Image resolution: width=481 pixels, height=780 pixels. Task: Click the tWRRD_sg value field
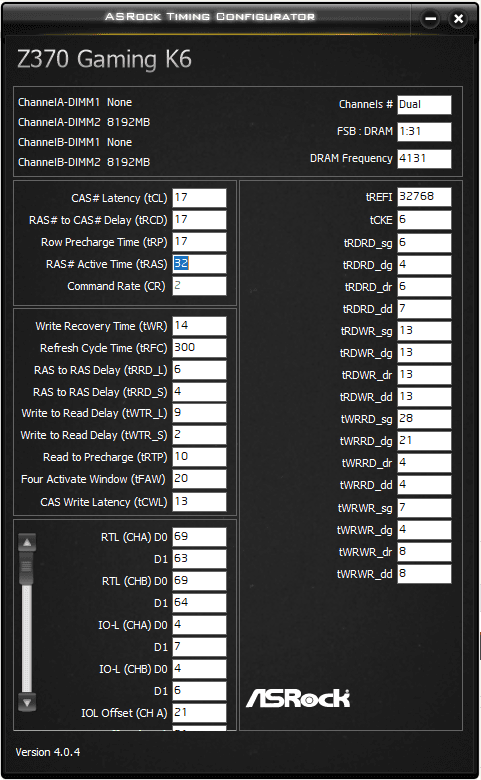(424, 418)
